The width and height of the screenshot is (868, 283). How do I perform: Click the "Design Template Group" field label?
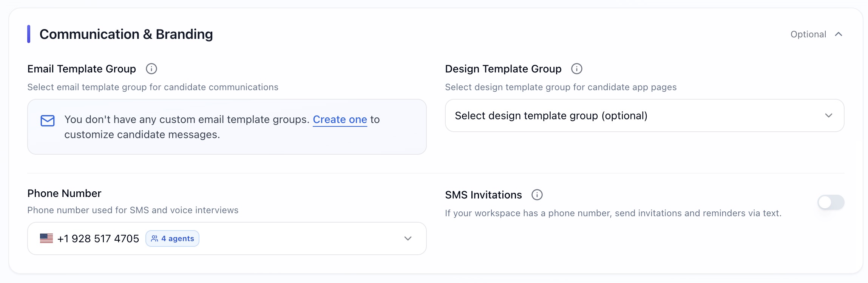pyautogui.click(x=503, y=69)
